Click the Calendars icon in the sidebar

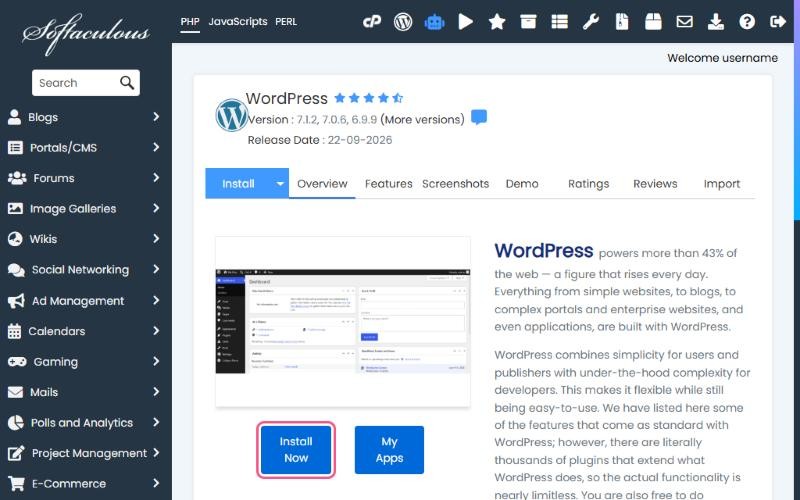[14, 331]
